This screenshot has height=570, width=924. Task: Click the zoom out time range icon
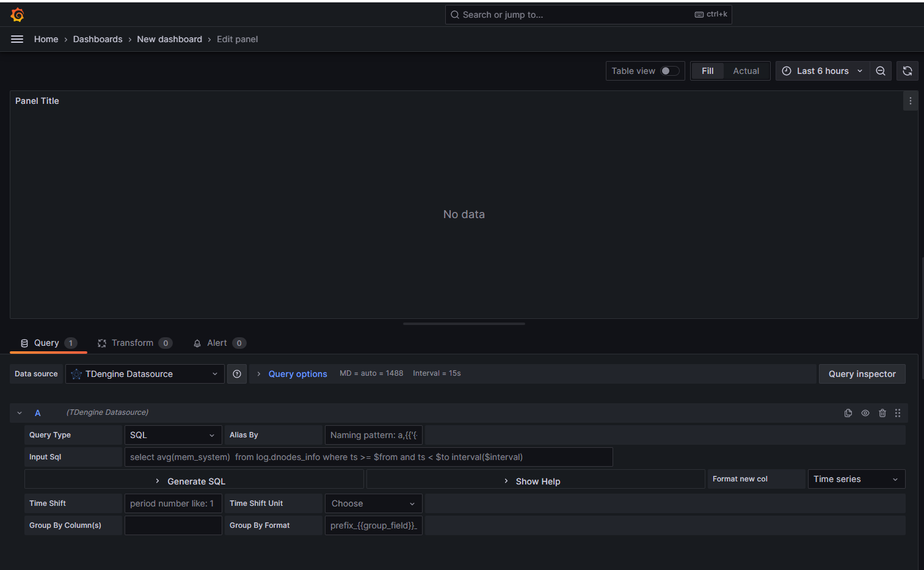coord(881,71)
